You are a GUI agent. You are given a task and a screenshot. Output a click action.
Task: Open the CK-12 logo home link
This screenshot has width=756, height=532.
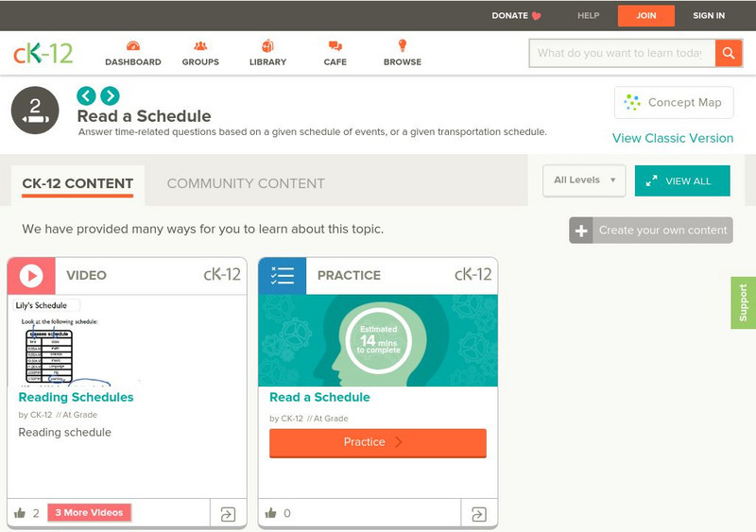(x=43, y=53)
